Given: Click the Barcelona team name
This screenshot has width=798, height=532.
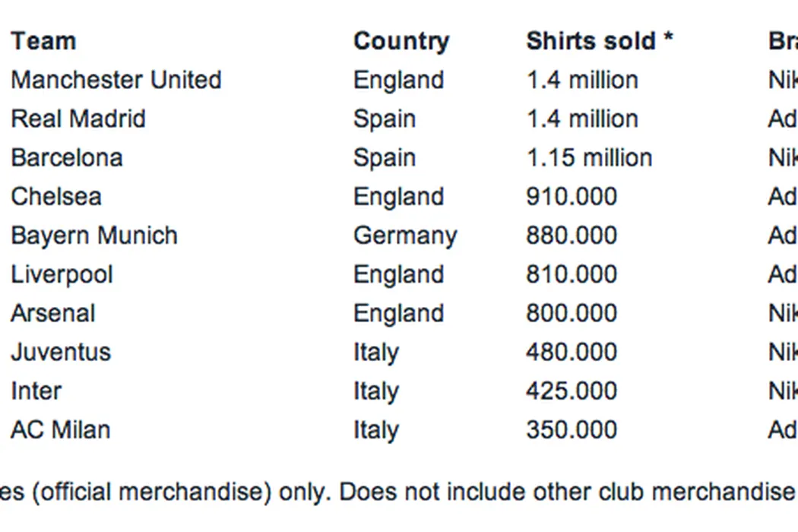Looking at the screenshot, I should click(x=67, y=157).
